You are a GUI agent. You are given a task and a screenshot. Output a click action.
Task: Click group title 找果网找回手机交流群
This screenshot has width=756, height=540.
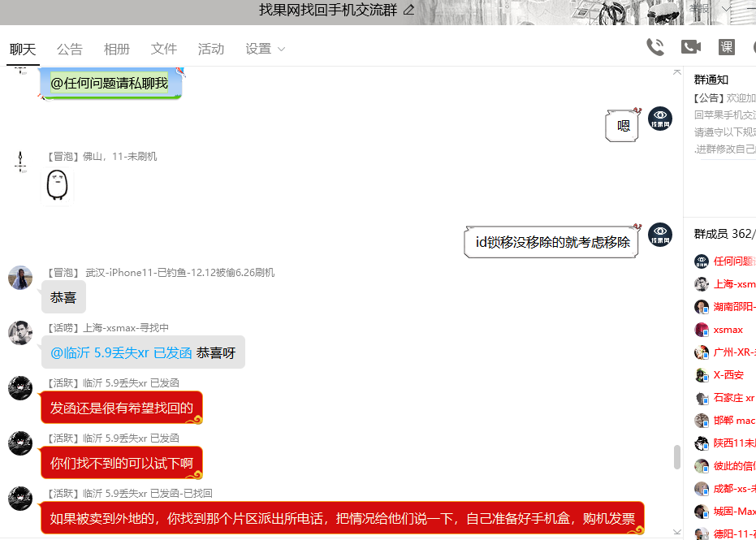[328, 10]
